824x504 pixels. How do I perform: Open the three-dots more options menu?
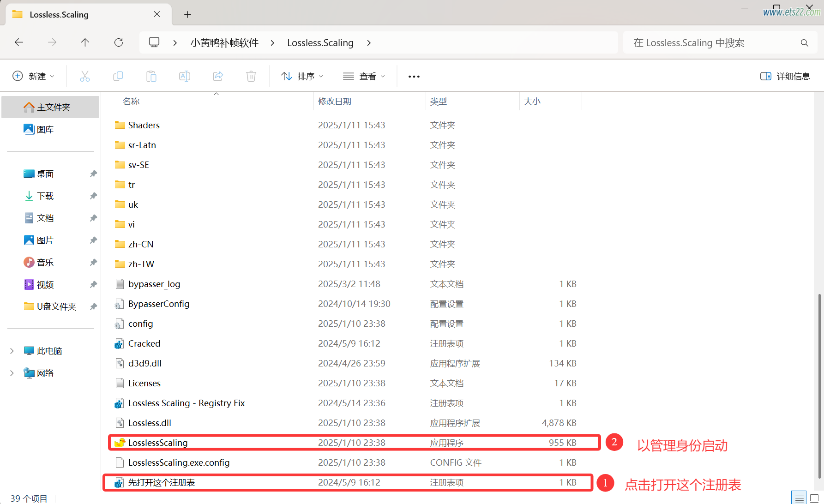tap(414, 76)
